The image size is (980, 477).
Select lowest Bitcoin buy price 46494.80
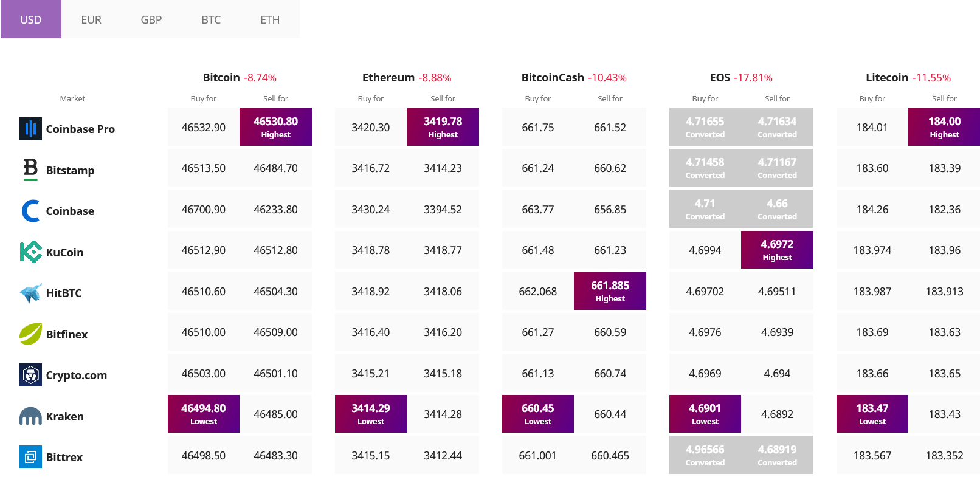point(204,414)
